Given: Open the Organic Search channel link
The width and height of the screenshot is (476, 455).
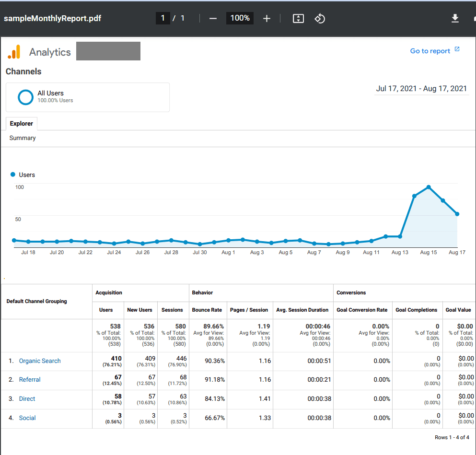Looking at the screenshot, I should pos(40,361).
